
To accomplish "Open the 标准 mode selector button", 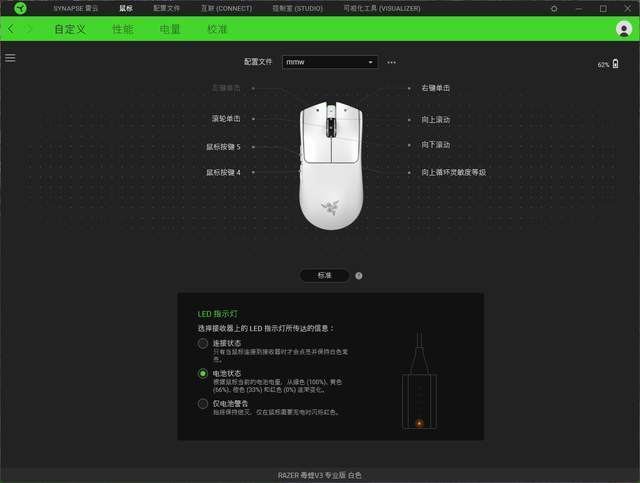I will click(x=324, y=276).
